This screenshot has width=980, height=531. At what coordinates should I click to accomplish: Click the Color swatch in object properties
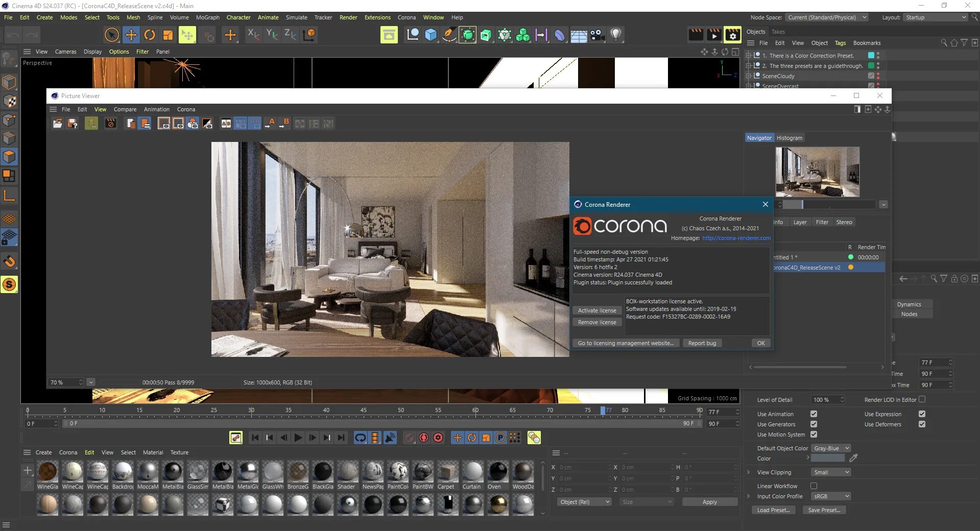coord(827,458)
